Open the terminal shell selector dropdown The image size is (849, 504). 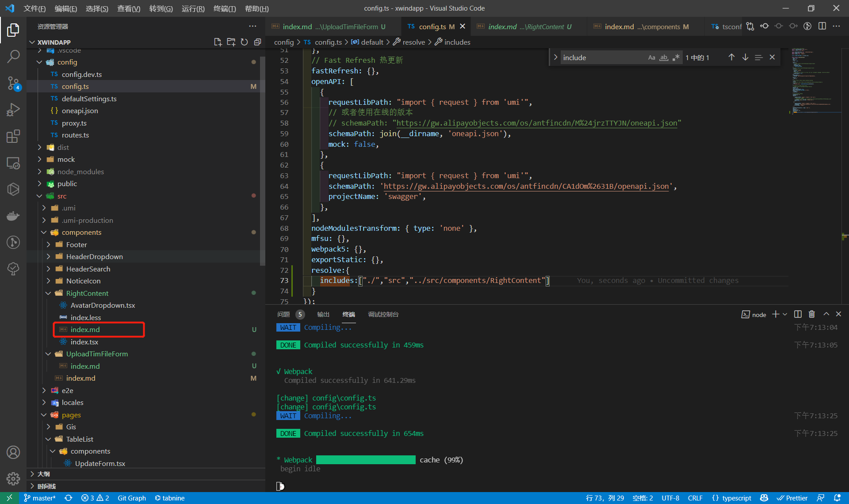(x=784, y=314)
